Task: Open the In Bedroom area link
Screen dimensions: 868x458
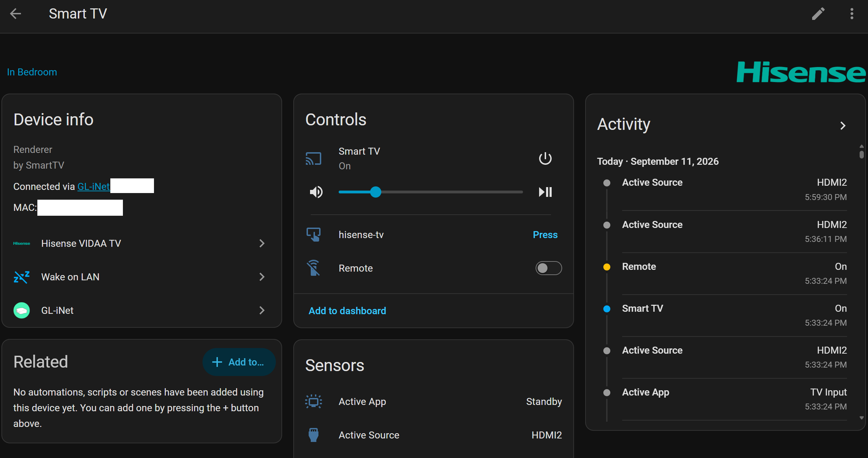Action: point(32,72)
